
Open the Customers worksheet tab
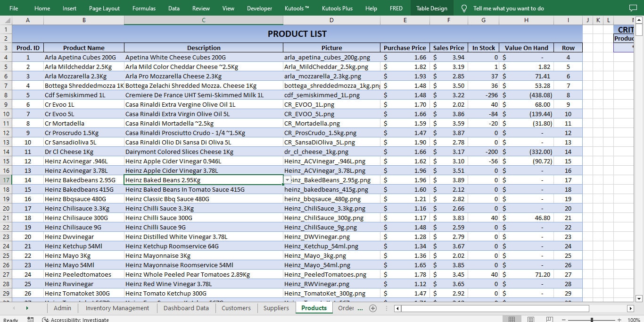pyautogui.click(x=236, y=308)
